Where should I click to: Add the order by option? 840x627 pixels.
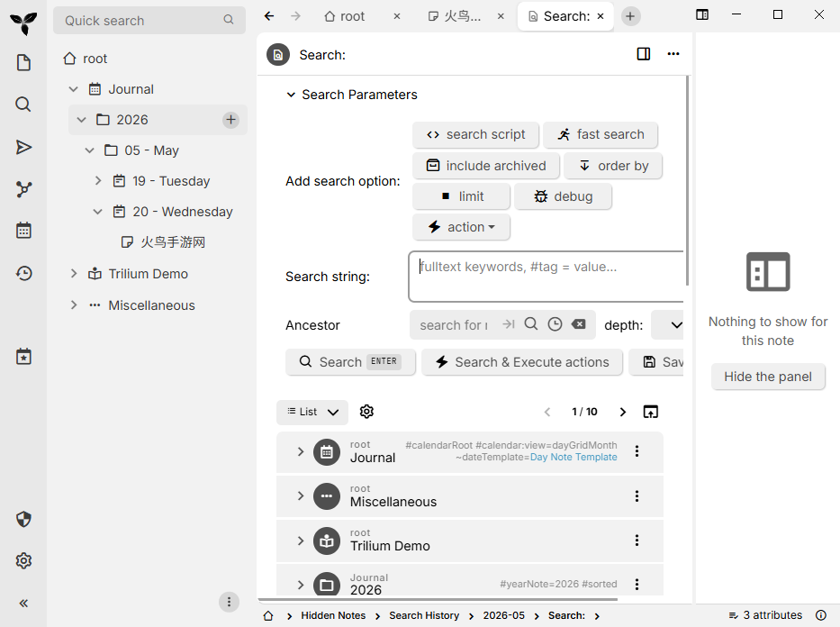613,166
